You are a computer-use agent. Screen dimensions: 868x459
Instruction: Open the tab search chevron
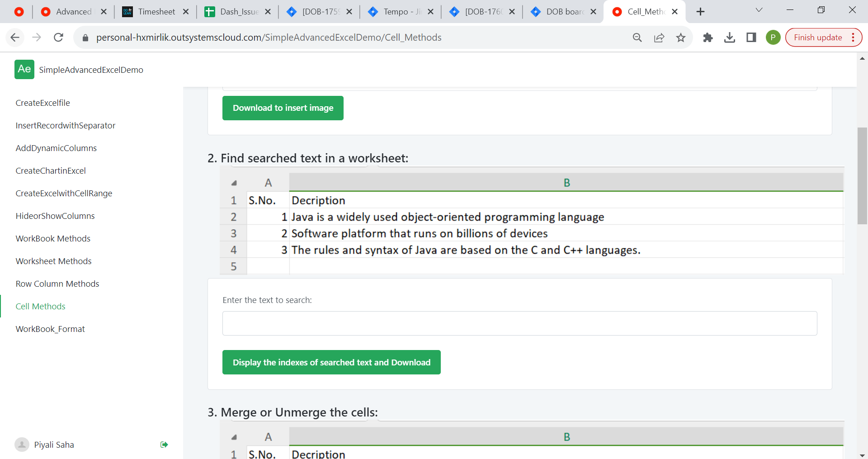(759, 9)
